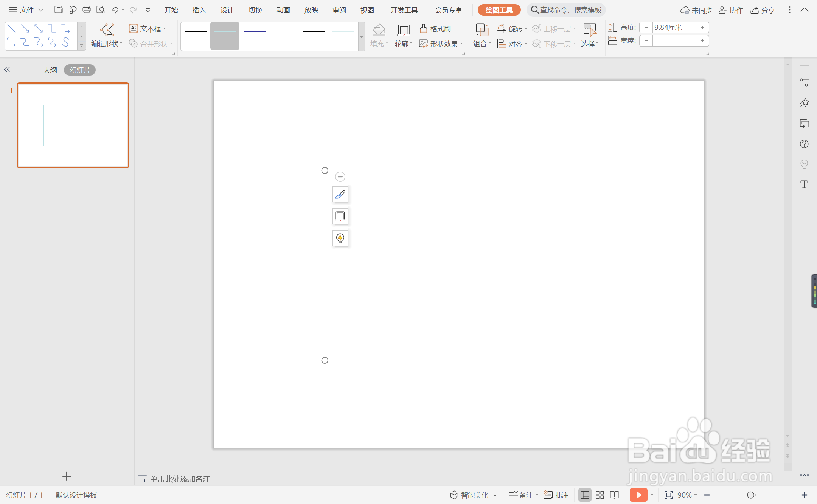Open the sidebar settings sliders icon
This screenshot has height=504, width=817.
(x=805, y=82)
